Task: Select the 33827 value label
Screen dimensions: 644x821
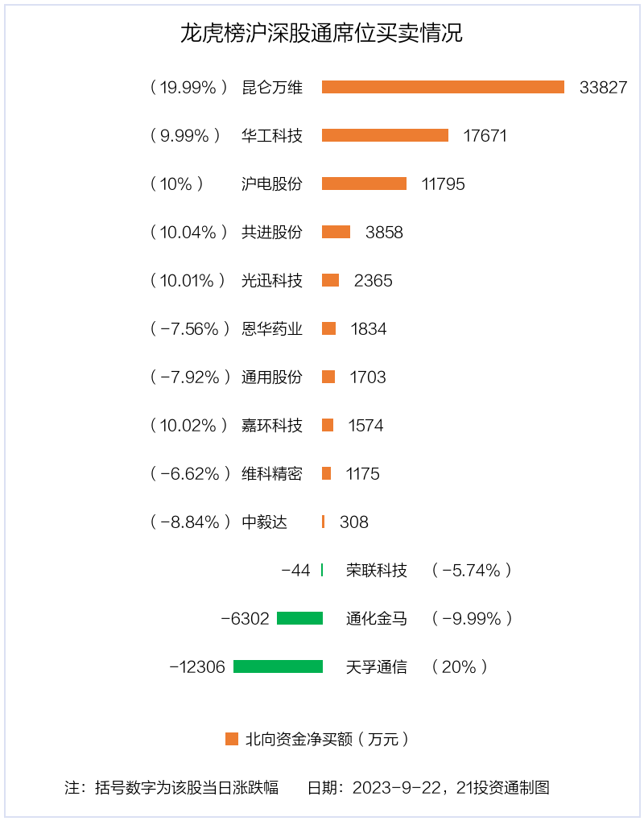Action: tap(603, 88)
